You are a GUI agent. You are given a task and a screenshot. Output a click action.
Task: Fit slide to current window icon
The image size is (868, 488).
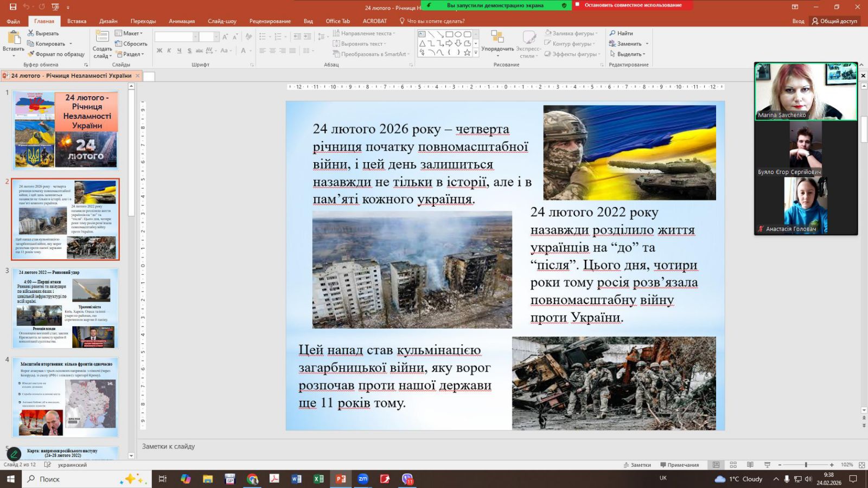tap(861, 465)
